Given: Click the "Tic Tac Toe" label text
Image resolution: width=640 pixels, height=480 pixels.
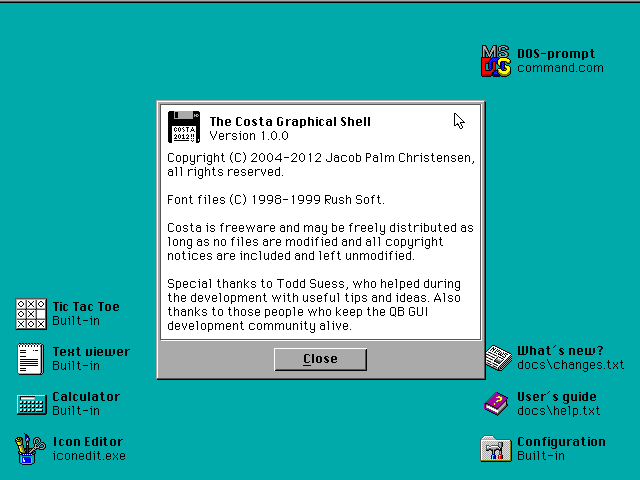Looking at the screenshot, I should coord(86,306).
